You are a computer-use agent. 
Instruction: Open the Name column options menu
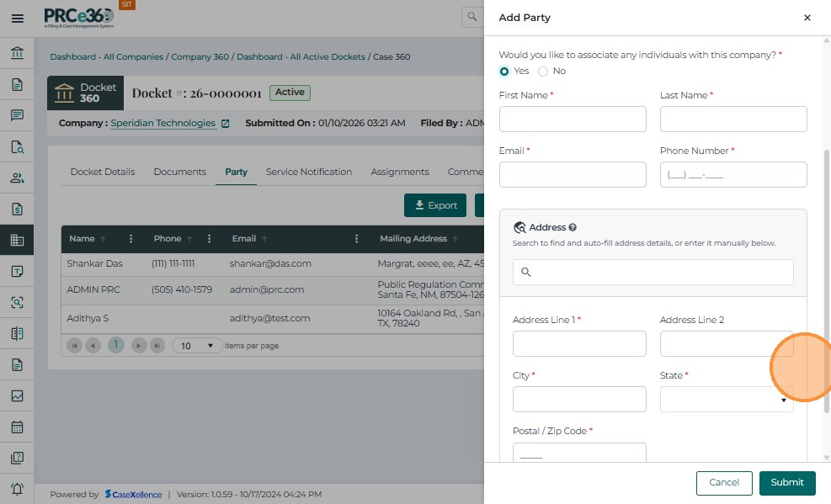131,239
